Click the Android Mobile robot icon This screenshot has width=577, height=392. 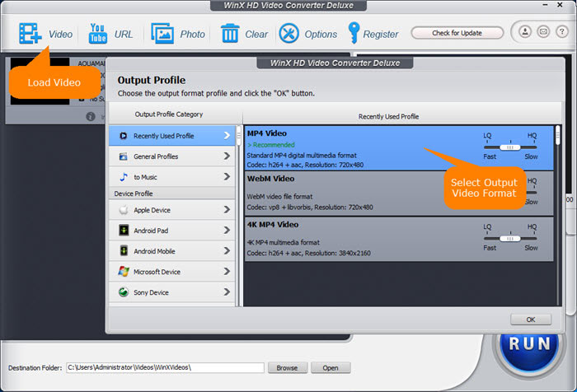coord(124,251)
